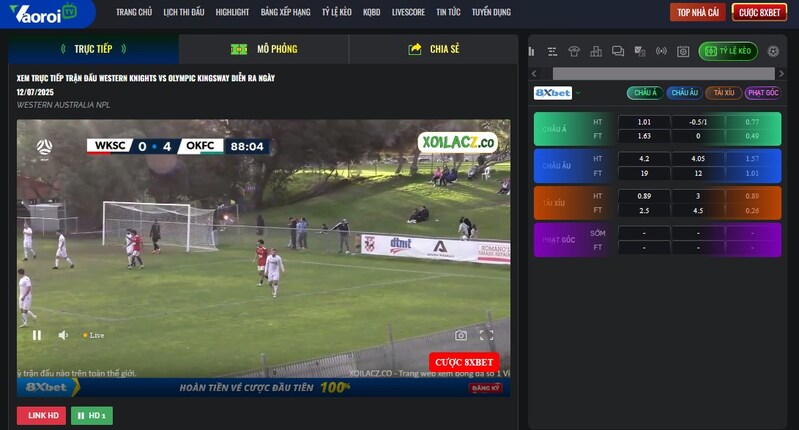Open the bar chart statistics icon in side panel

point(531,51)
